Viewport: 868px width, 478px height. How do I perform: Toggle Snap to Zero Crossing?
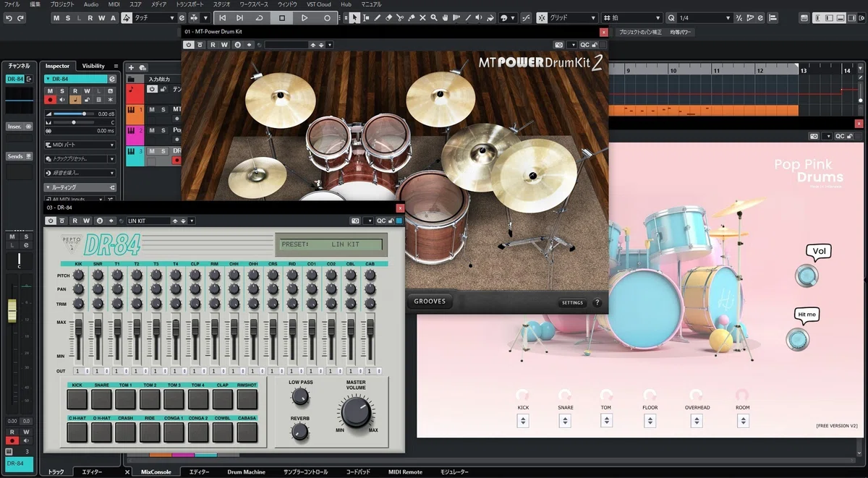524,18
